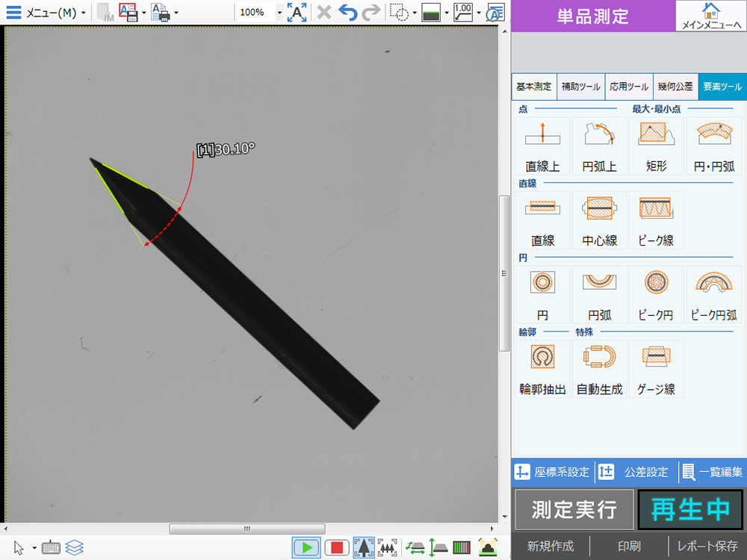Image resolution: width=747 pixels, height=560 pixels.
Task: Click the horizontal scrollbar under the image
Action: pyautogui.click(x=247, y=529)
